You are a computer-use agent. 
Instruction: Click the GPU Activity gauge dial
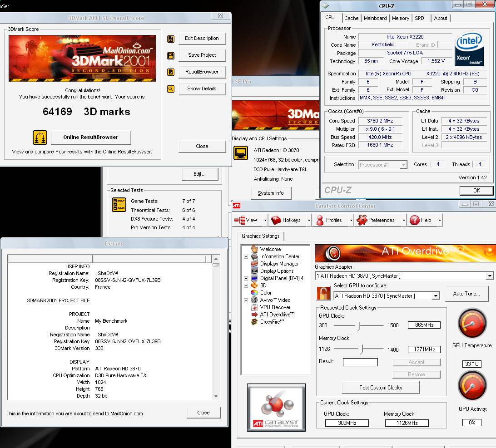(472, 386)
